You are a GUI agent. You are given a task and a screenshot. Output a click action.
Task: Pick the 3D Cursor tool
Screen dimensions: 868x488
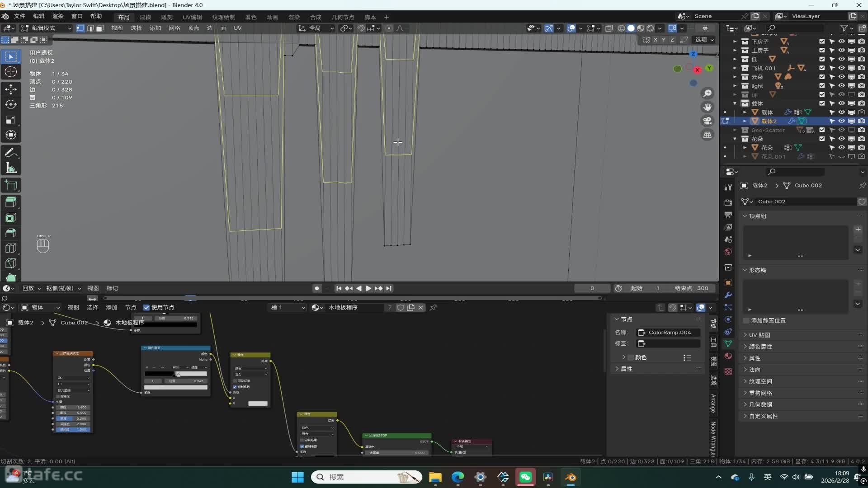coord(11,72)
